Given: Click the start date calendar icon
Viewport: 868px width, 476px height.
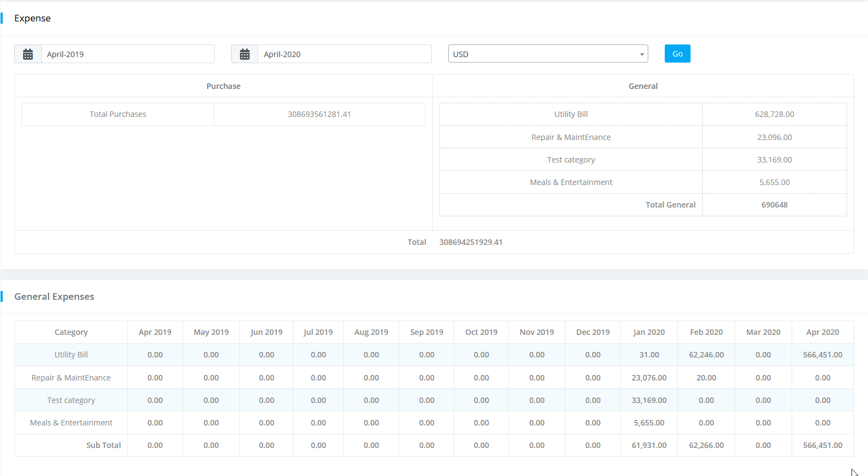Looking at the screenshot, I should 28,54.
